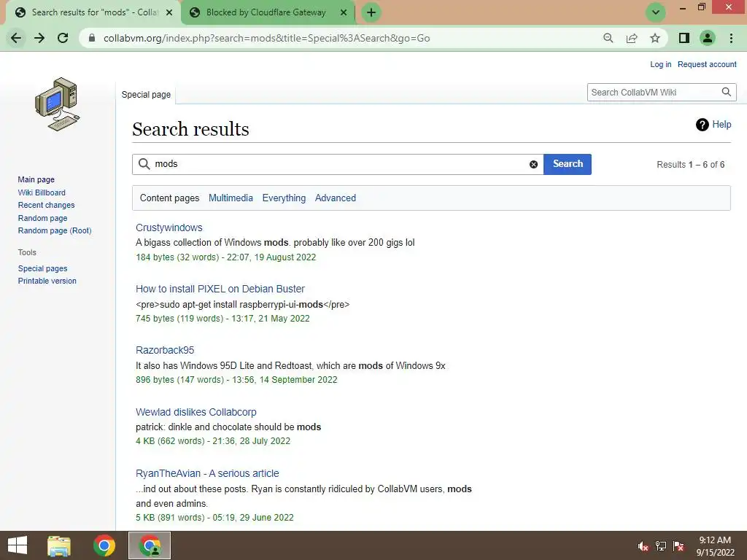The image size is (747, 560).
Task: Go forward in browser history
Action: 39,38
